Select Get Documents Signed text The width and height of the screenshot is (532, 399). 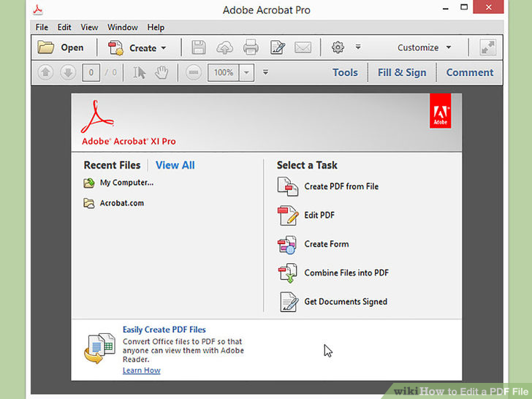tap(346, 302)
